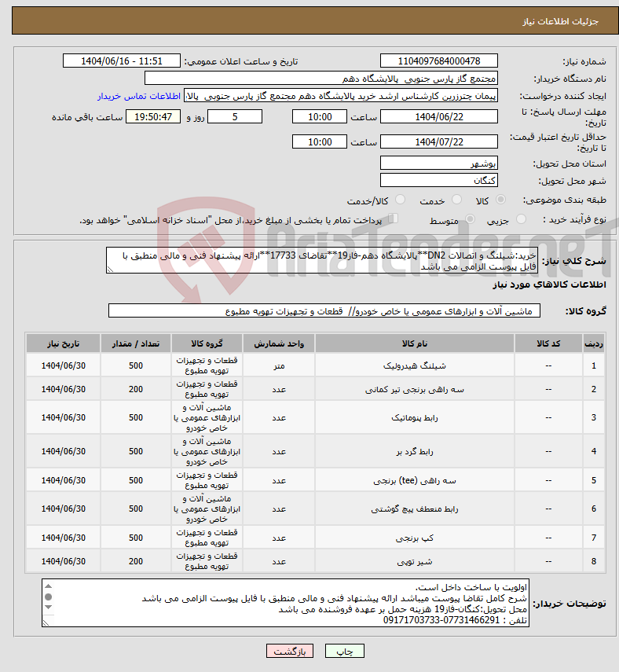Screen dimensions: 619x672
Task: Click the بازگشت (back) button
Action: [x=290, y=651]
